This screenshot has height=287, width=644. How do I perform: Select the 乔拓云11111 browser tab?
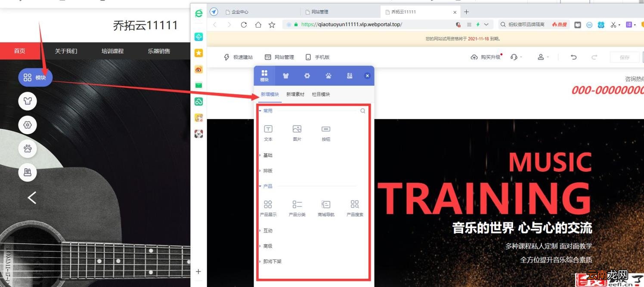[x=420, y=12]
